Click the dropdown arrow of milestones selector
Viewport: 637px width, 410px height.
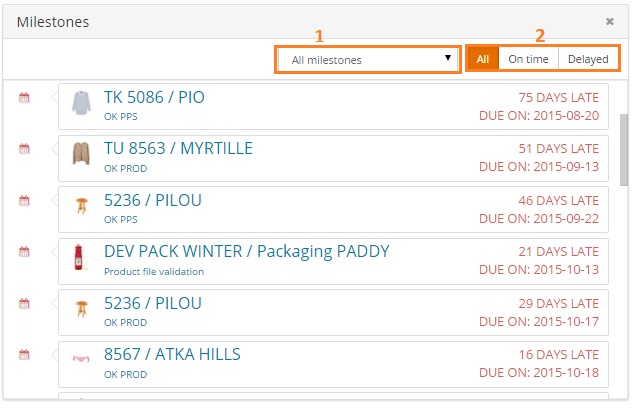(448, 59)
